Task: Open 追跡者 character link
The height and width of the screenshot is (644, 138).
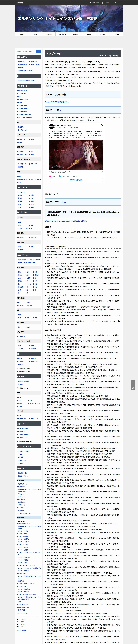Action: click(x=20, y=195)
